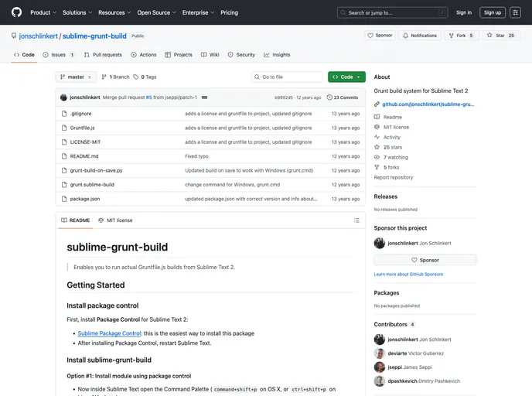Select the MIT license tab in the readme panel
The width and height of the screenshot is (532, 396).
point(115,220)
